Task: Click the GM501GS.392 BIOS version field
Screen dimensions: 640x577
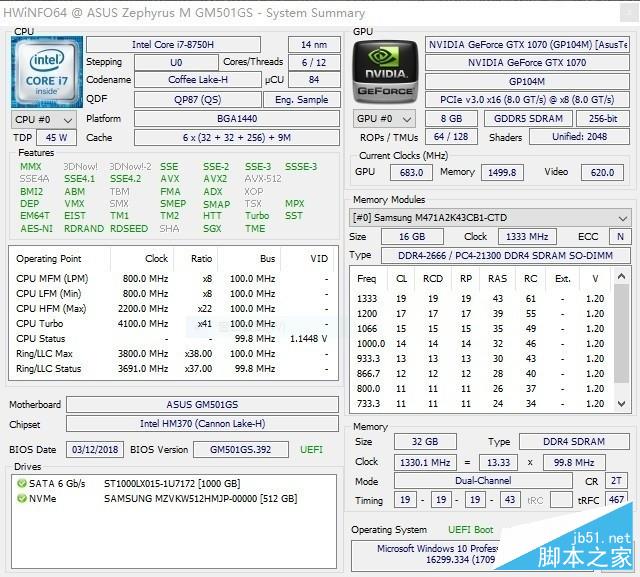Action: (240, 450)
